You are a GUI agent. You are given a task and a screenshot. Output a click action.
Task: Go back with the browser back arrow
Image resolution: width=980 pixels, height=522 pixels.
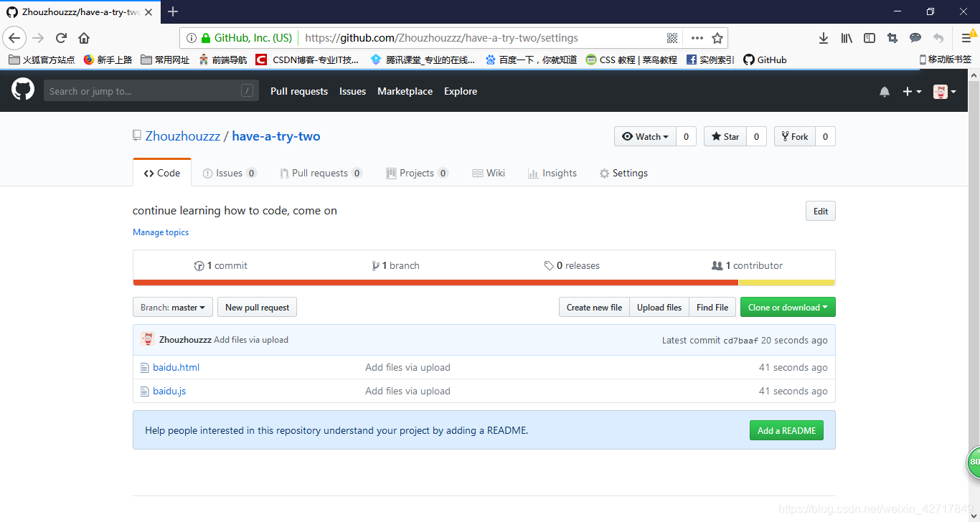[14, 38]
